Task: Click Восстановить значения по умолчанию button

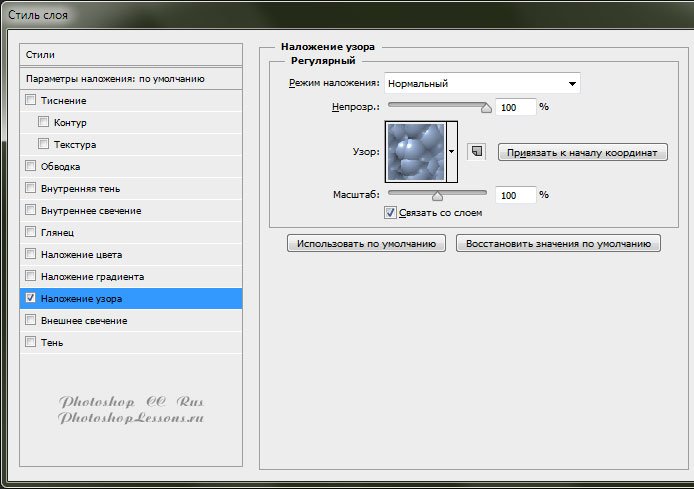Action: coord(558,243)
